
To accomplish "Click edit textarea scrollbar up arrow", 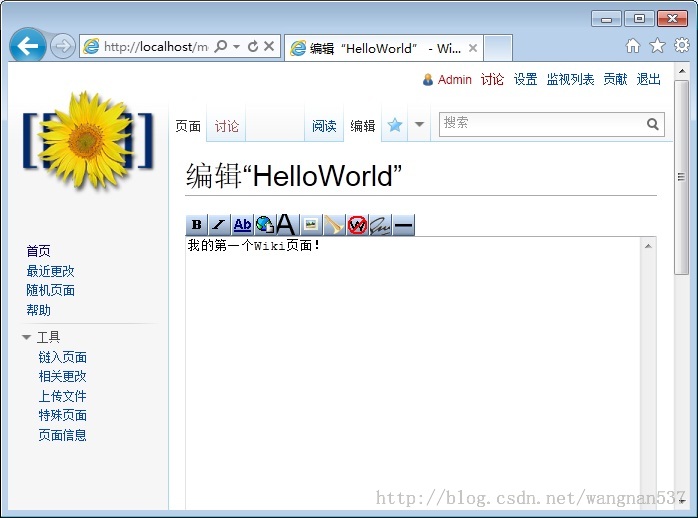I will [x=648, y=246].
